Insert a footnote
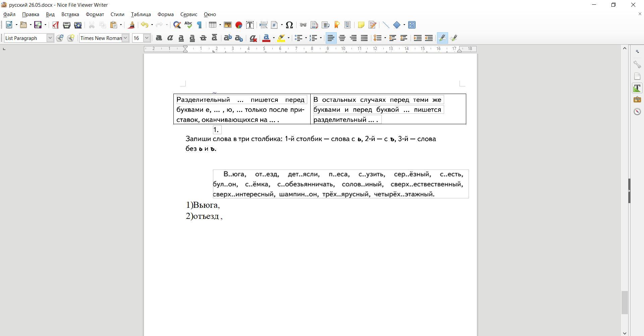 (x=314, y=25)
